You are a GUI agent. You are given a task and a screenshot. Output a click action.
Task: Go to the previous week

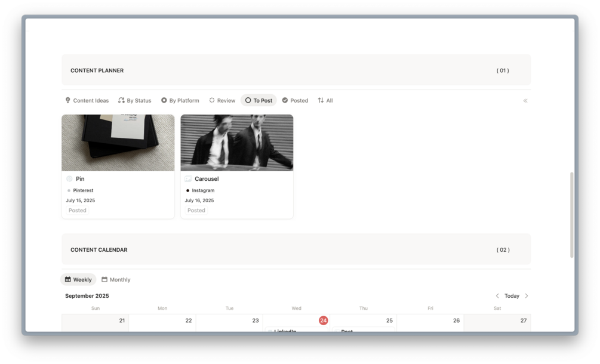tap(497, 296)
